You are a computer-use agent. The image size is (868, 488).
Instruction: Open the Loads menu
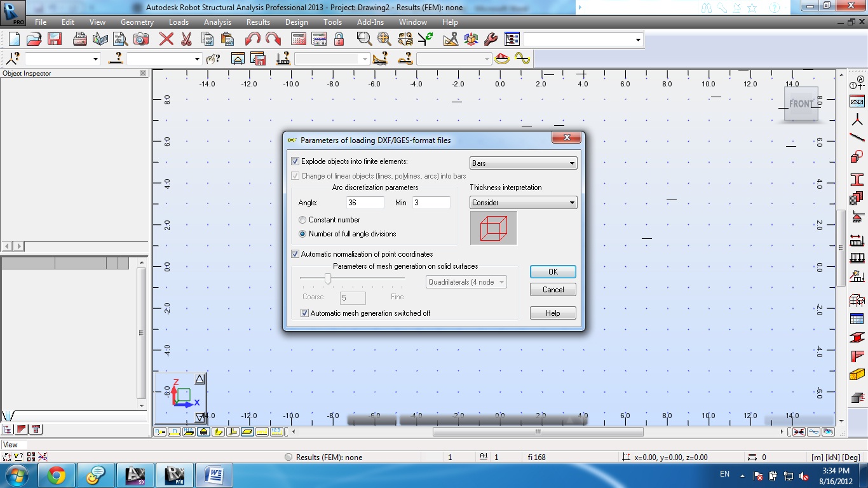point(179,22)
